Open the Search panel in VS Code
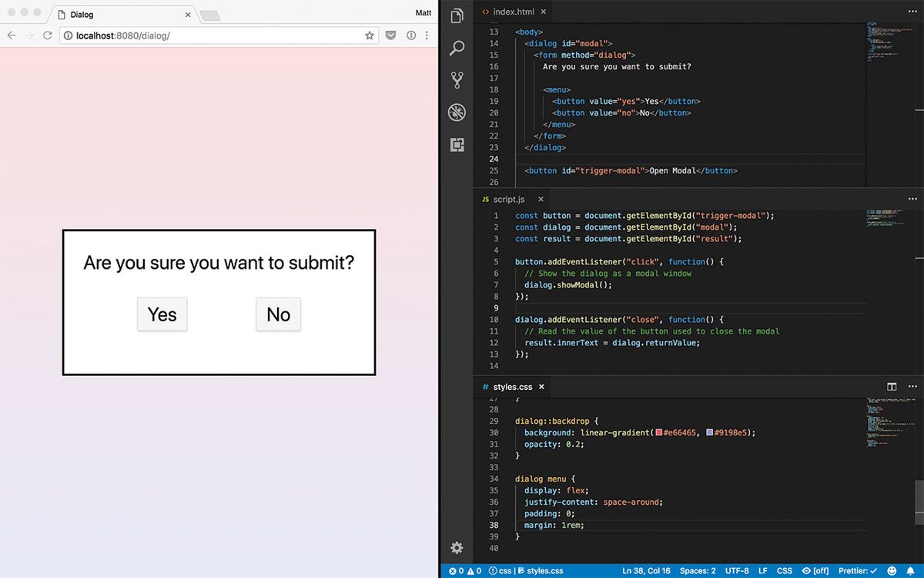Screen dimensions: 924x578 pyautogui.click(x=457, y=48)
